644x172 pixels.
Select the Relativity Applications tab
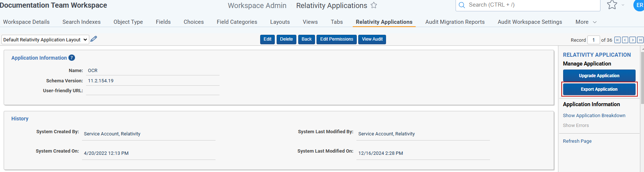(384, 22)
